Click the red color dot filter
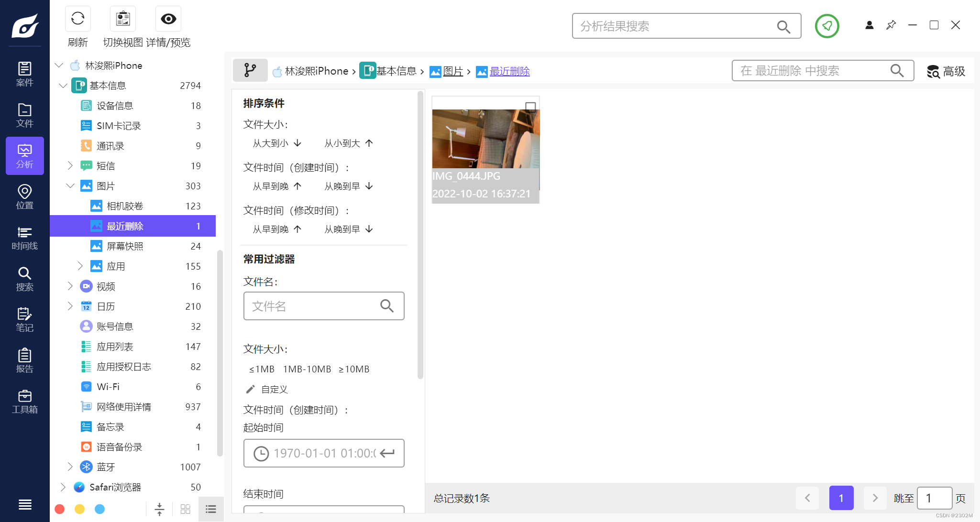The width and height of the screenshot is (980, 522). 60,509
